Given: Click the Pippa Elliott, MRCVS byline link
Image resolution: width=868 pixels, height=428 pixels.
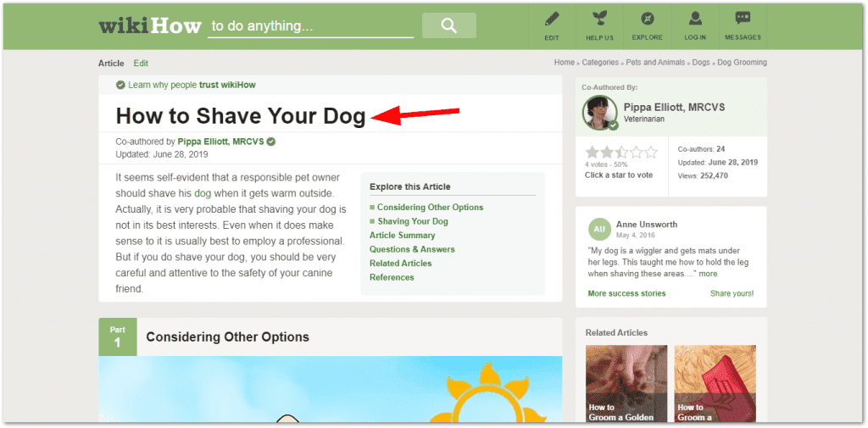Looking at the screenshot, I should coord(220,142).
